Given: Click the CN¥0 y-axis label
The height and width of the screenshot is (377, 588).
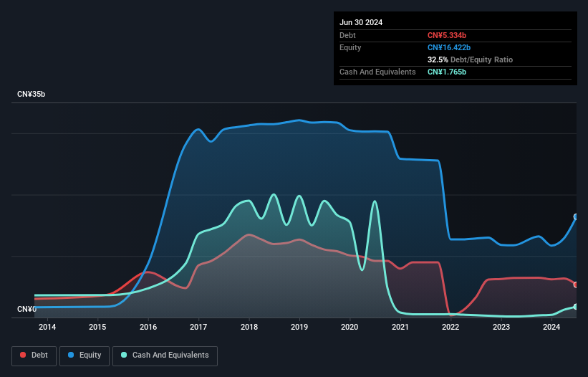Looking at the screenshot, I should (26, 309).
